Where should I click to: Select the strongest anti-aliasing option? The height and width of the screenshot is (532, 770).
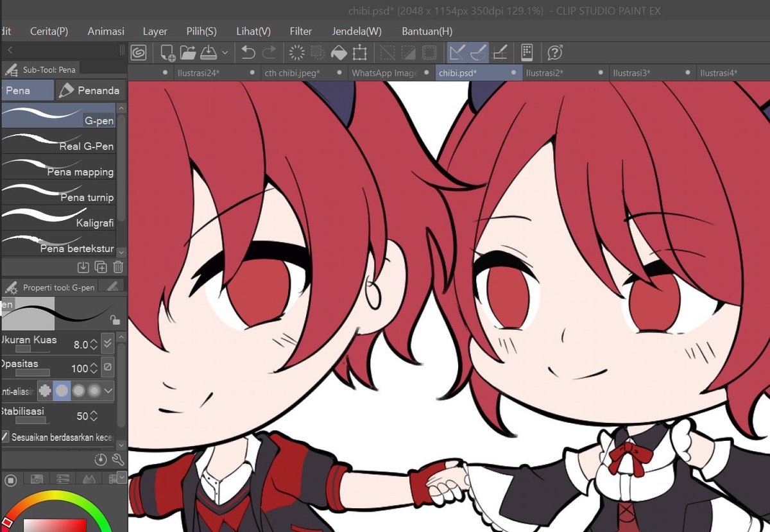point(95,390)
